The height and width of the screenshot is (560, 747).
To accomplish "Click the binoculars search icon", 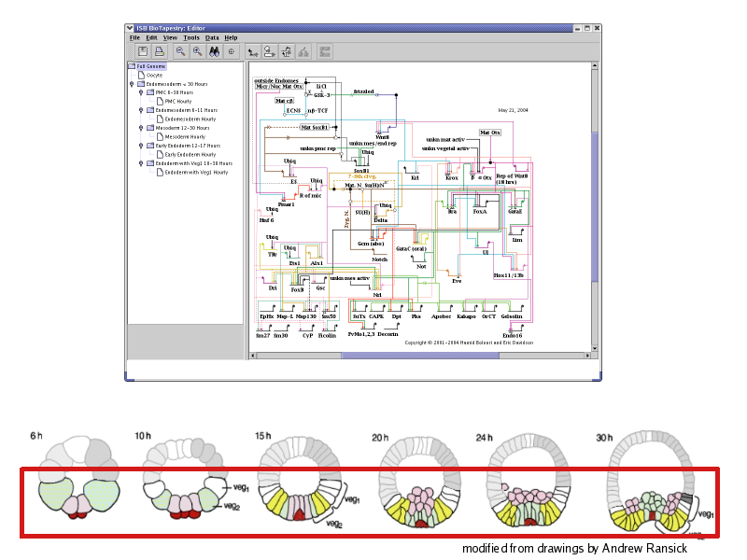I will coord(214,51).
